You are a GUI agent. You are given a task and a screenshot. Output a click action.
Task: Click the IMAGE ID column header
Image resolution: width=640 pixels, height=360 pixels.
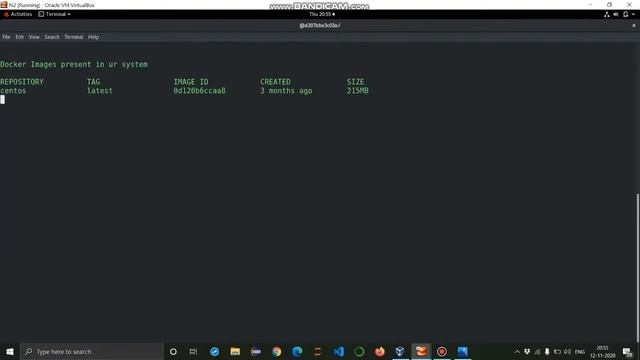point(191,82)
